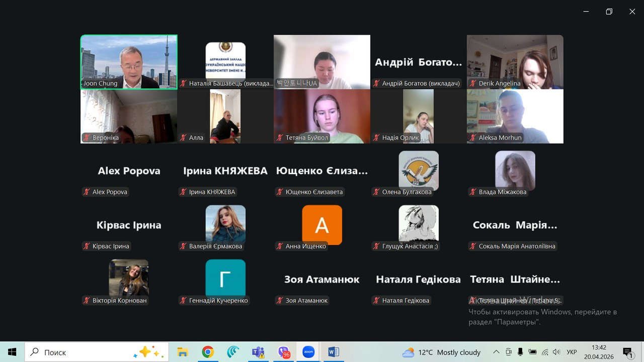Open Microsoft Word from the taskbar

pos(333,352)
